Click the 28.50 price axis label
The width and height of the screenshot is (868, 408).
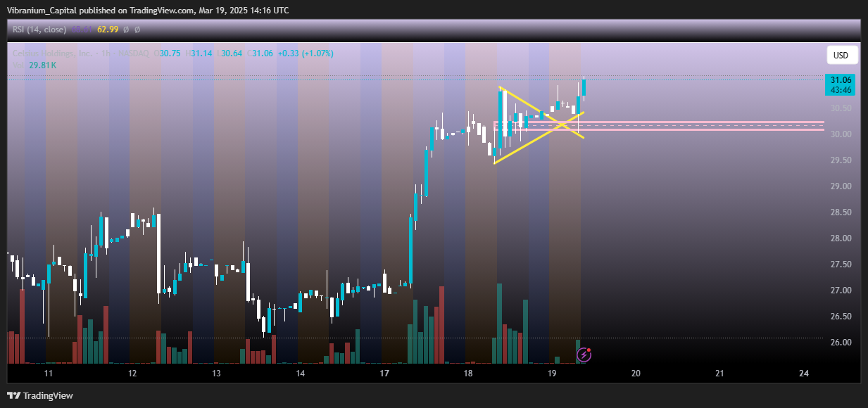pyautogui.click(x=841, y=212)
